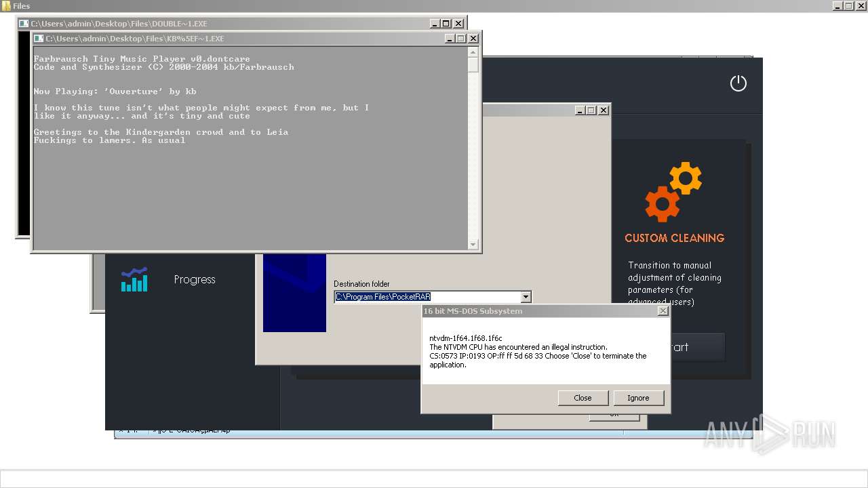Click the Farbrausch Tiny Music Player title line
868x488 pixels.
point(142,59)
